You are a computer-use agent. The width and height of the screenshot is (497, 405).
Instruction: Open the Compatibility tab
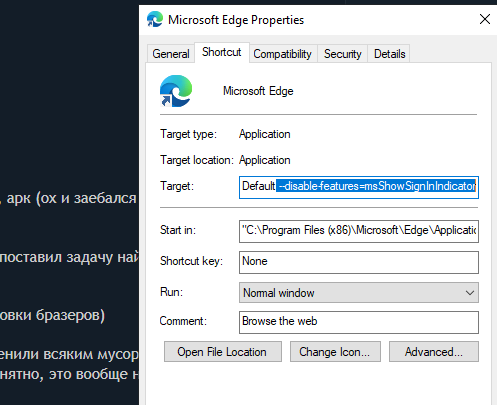(282, 54)
